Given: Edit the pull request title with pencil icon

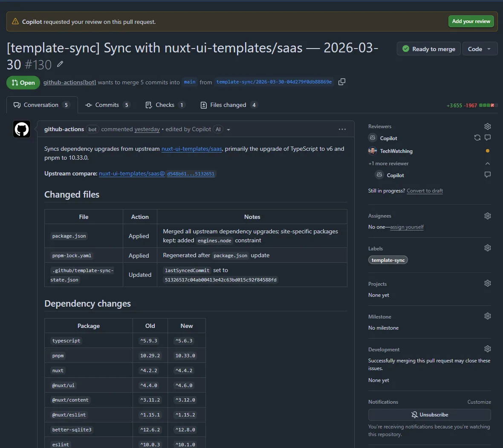Looking at the screenshot, I should point(60,64).
